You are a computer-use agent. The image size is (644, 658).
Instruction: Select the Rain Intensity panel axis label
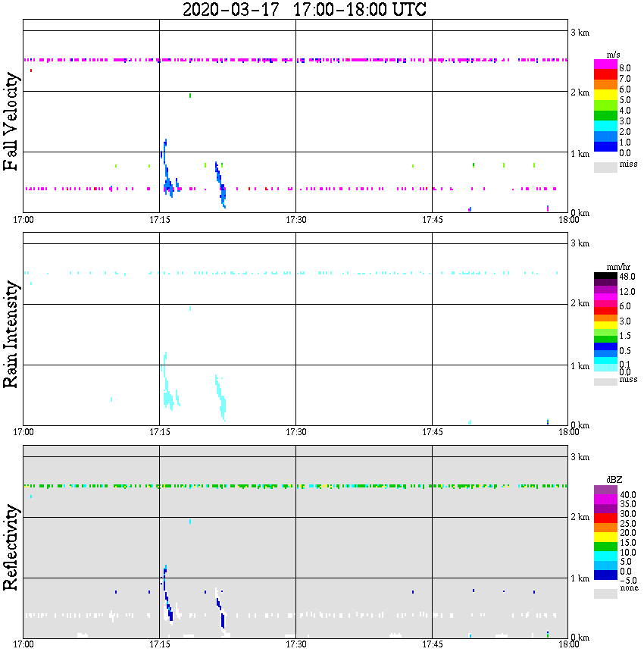point(11,334)
